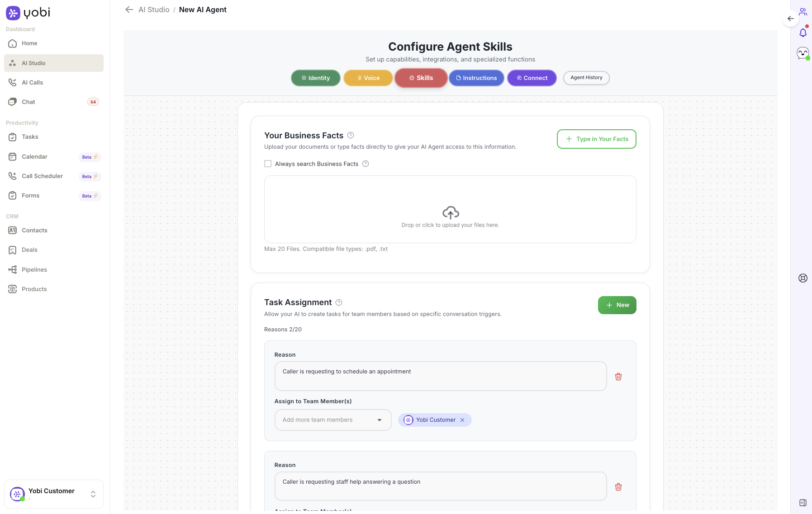Open Chat with 64 unread

point(54,102)
